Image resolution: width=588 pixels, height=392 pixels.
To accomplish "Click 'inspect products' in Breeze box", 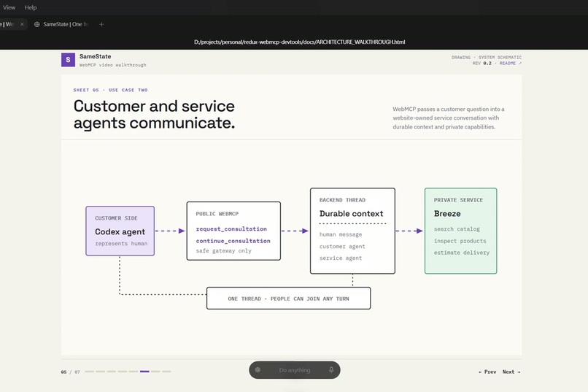I will tap(460, 241).
